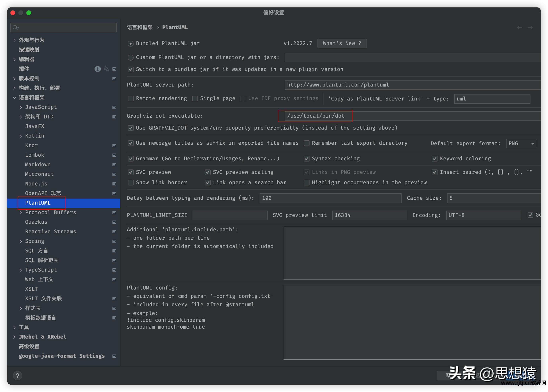Enable Single page checkbox
548x392 pixels.
(195, 98)
